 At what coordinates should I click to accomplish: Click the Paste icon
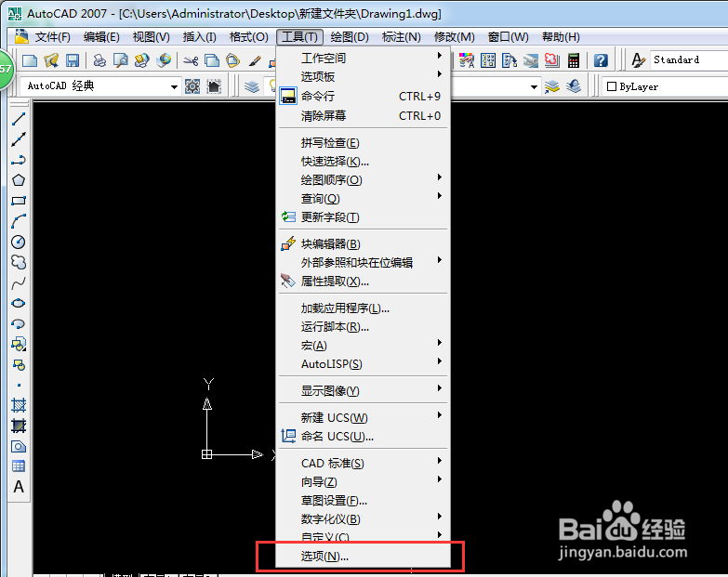click(233, 60)
